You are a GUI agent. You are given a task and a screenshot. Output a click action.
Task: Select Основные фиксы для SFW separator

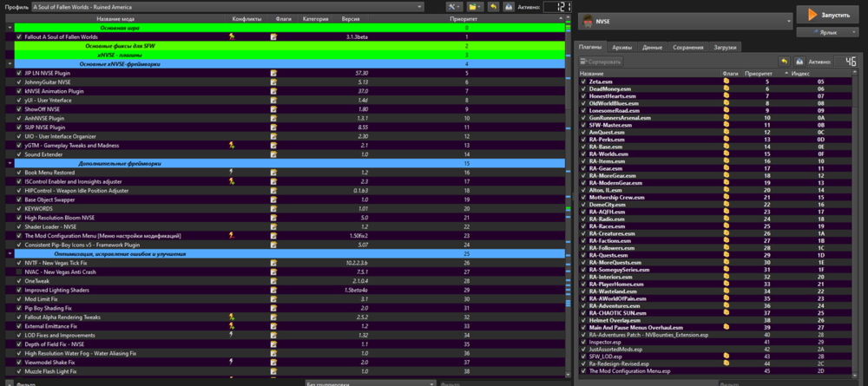click(x=290, y=46)
